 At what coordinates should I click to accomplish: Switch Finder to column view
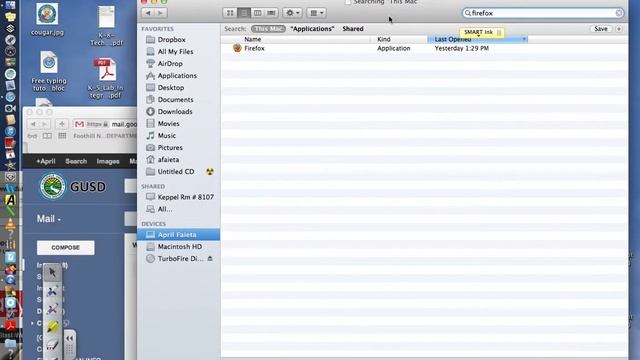point(258,13)
